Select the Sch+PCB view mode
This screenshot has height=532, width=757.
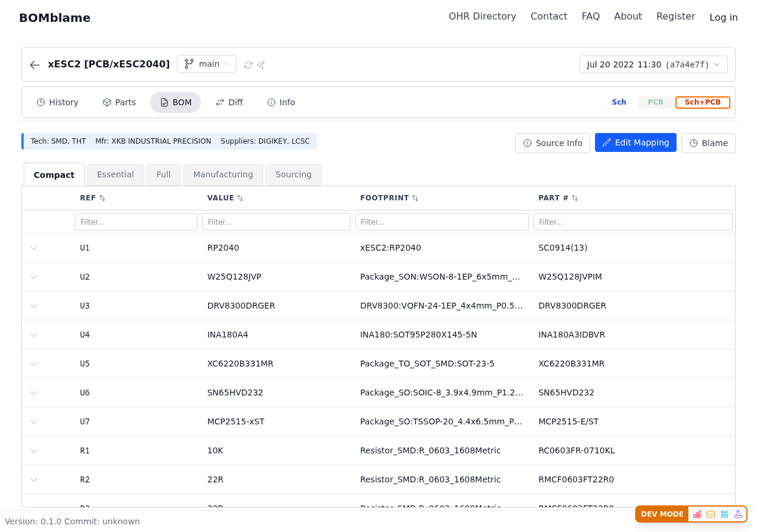tap(703, 102)
